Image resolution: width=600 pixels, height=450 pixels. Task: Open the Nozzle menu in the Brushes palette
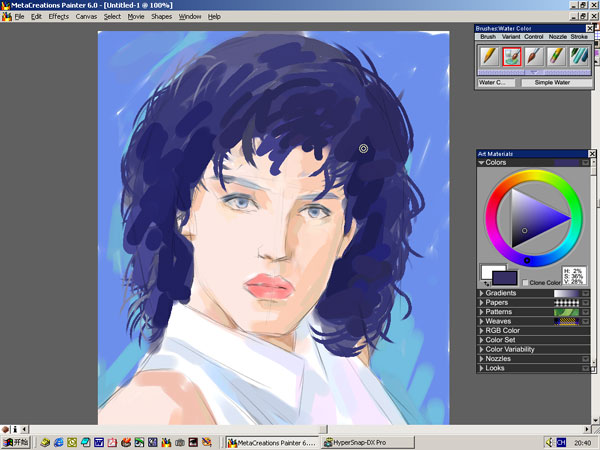pos(558,37)
